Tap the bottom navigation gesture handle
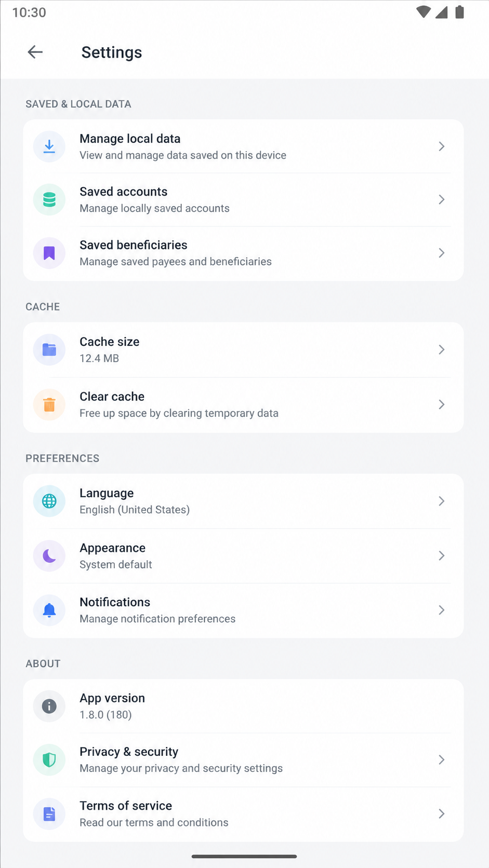This screenshot has height=868, width=489. 244,856
